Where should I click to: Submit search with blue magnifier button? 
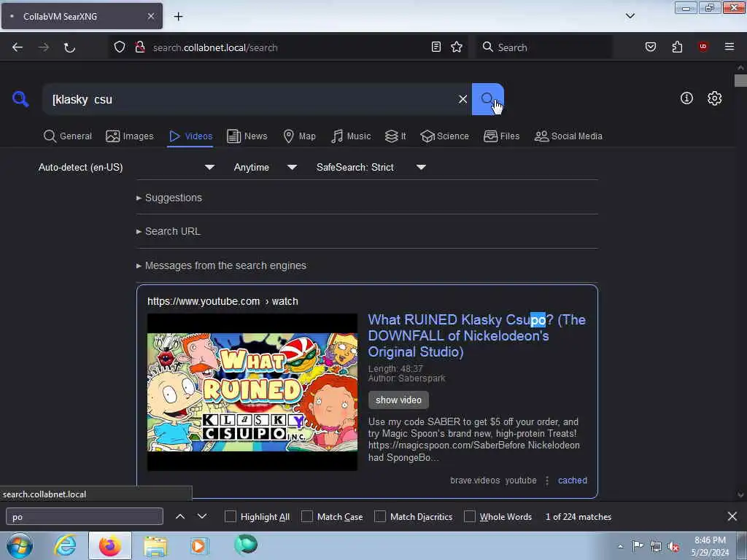(x=487, y=99)
